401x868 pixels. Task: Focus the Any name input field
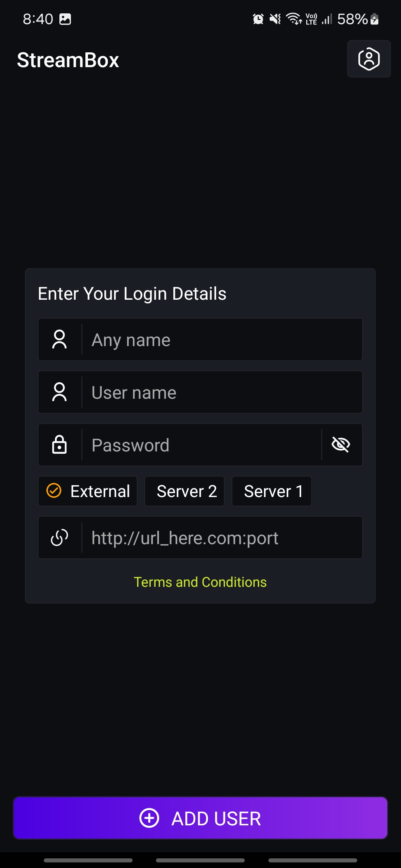(x=221, y=339)
